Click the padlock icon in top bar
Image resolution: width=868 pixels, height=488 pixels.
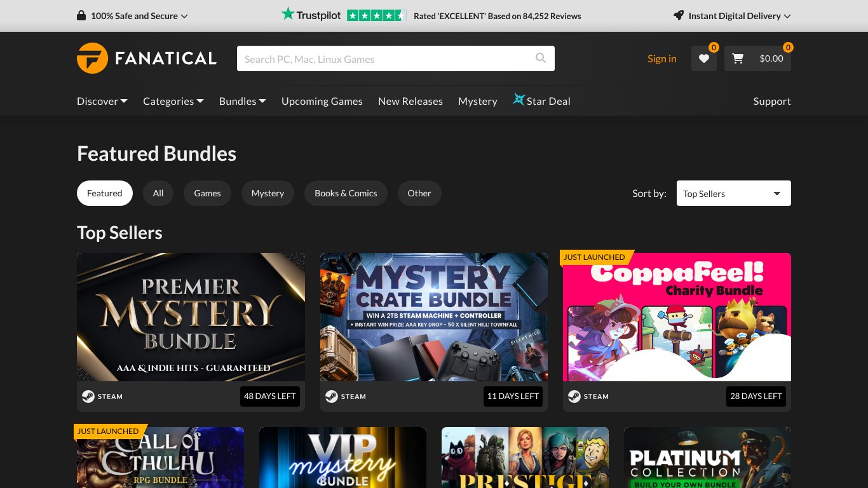(81, 15)
